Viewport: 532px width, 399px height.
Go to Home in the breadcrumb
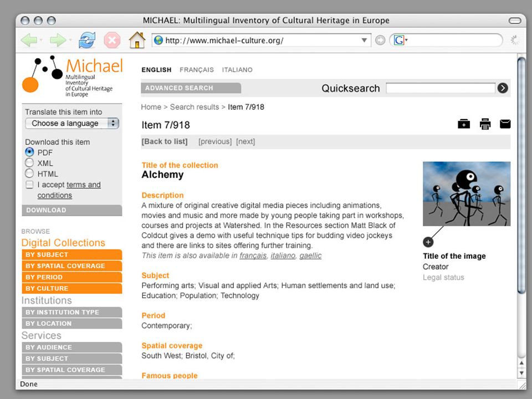tap(151, 107)
